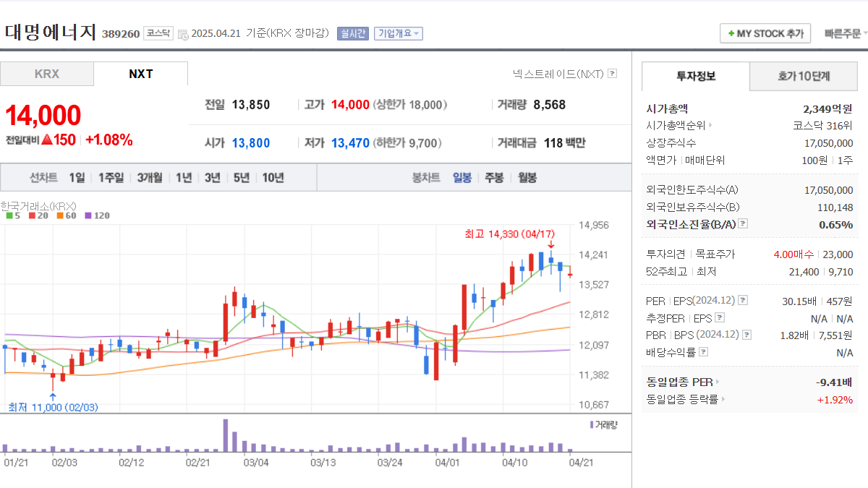Click the 전일 price 13,850
Viewport: 868px width, 488px height.
pos(251,105)
